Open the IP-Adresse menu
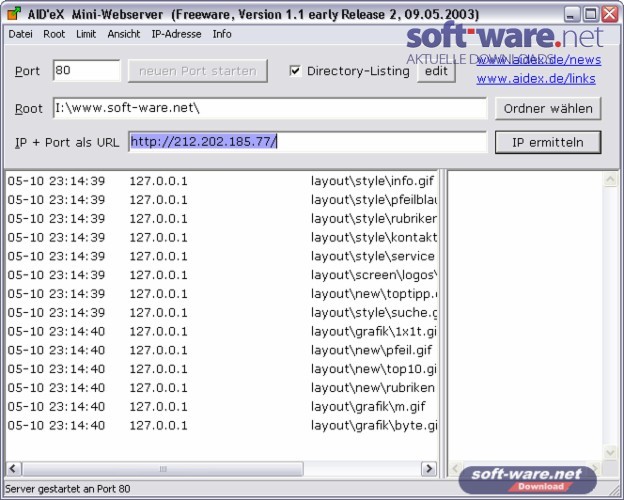Screen dimensions: 624x500 176,34
